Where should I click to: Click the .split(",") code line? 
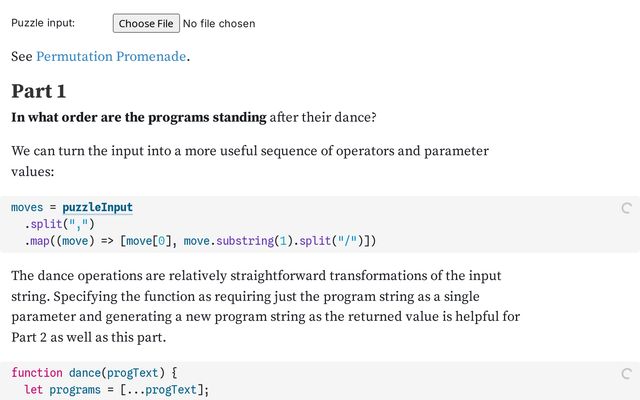point(59,224)
